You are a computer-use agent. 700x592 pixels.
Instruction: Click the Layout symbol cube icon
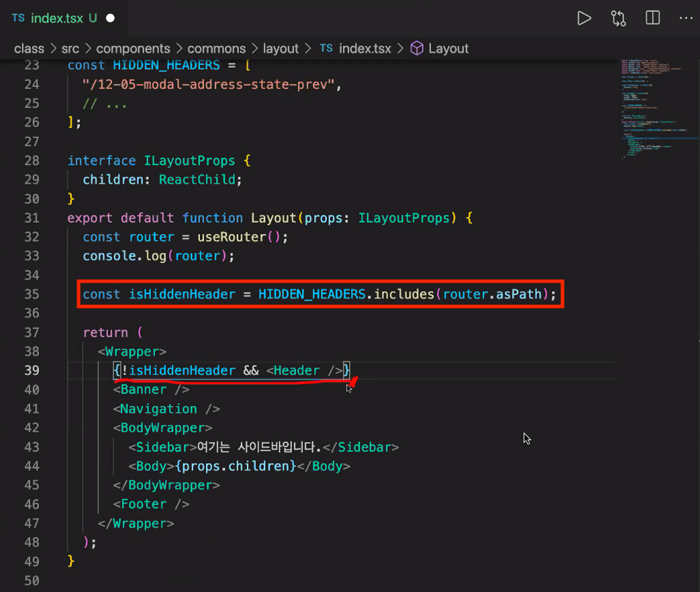click(416, 48)
